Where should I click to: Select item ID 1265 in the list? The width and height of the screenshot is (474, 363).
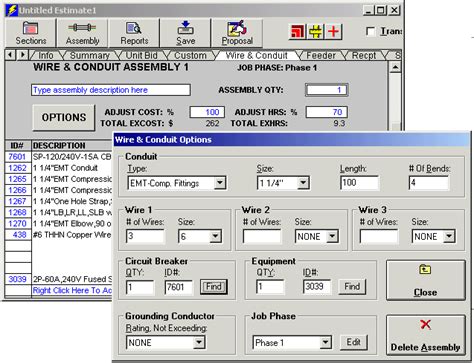click(18, 179)
